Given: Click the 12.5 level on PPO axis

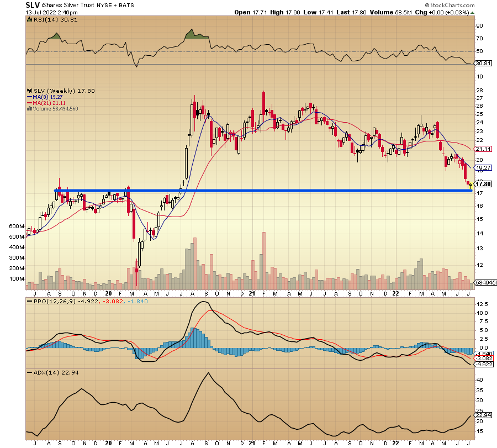Looking at the screenshot, I should pyautogui.click(x=482, y=304).
